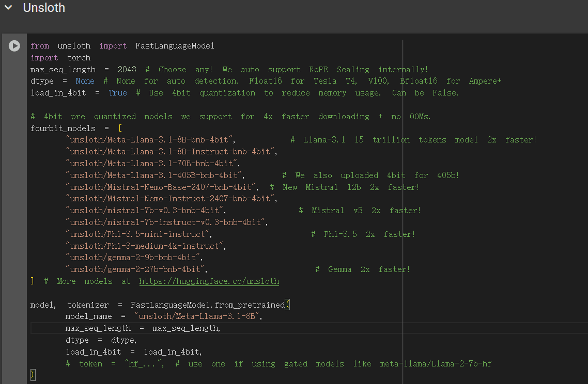Image resolution: width=588 pixels, height=384 pixels.
Task: Click the 'Gemma 2x faster!' comment
Action: (363, 269)
